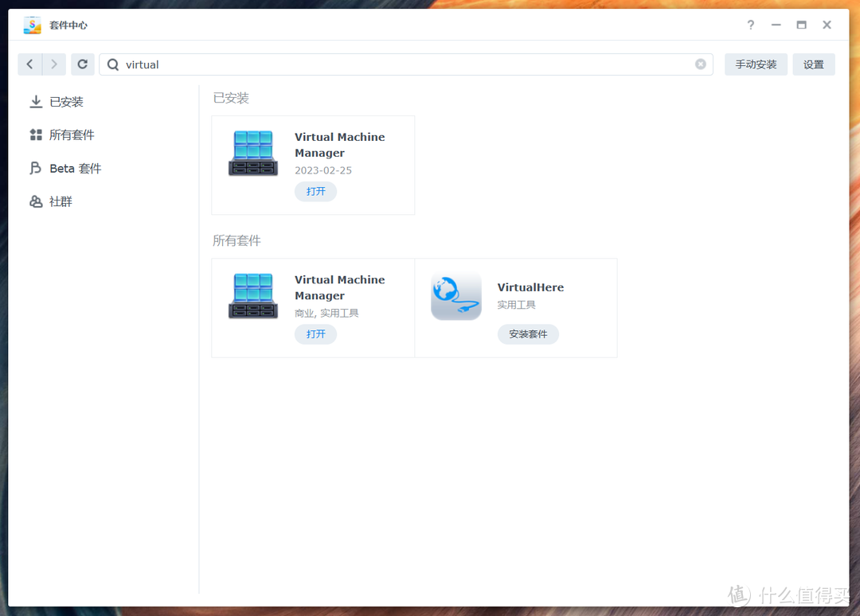Click 打开 under 所有套件 Virtual Machine Manager

pyautogui.click(x=315, y=333)
